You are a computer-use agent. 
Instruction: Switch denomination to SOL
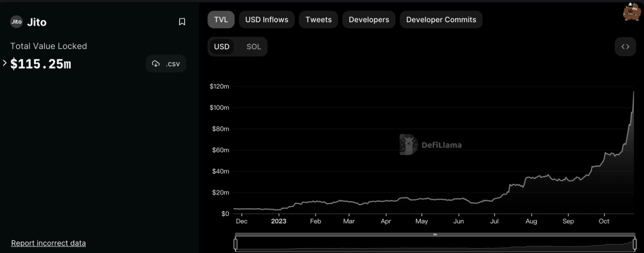pos(253,47)
